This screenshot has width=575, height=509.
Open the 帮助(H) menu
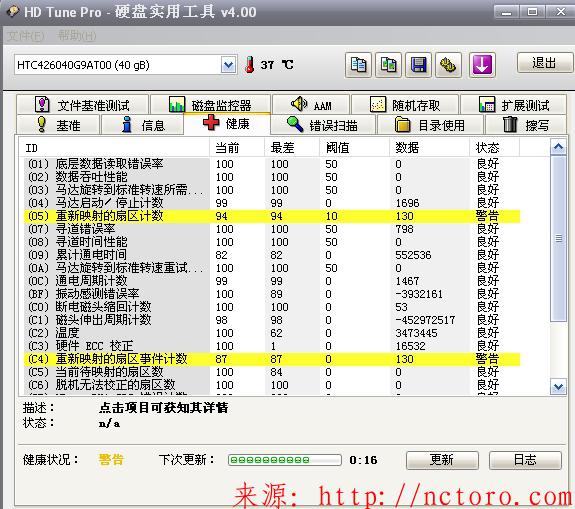[x=77, y=36]
